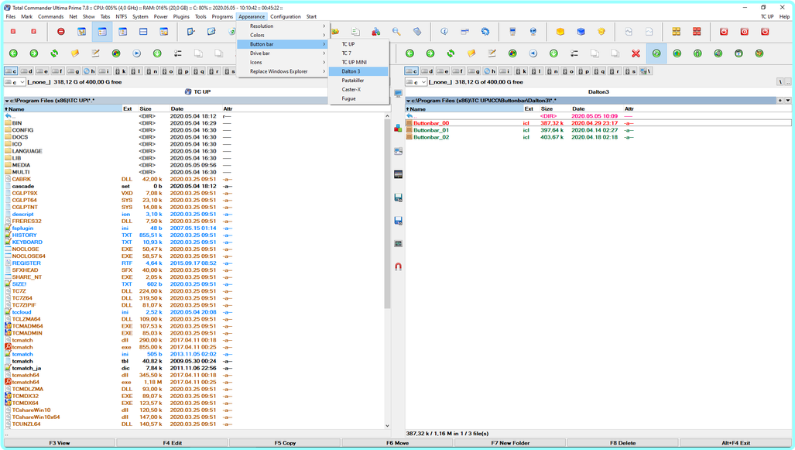Open right pane directory history dropdown arrow

click(x=788, y=100)
